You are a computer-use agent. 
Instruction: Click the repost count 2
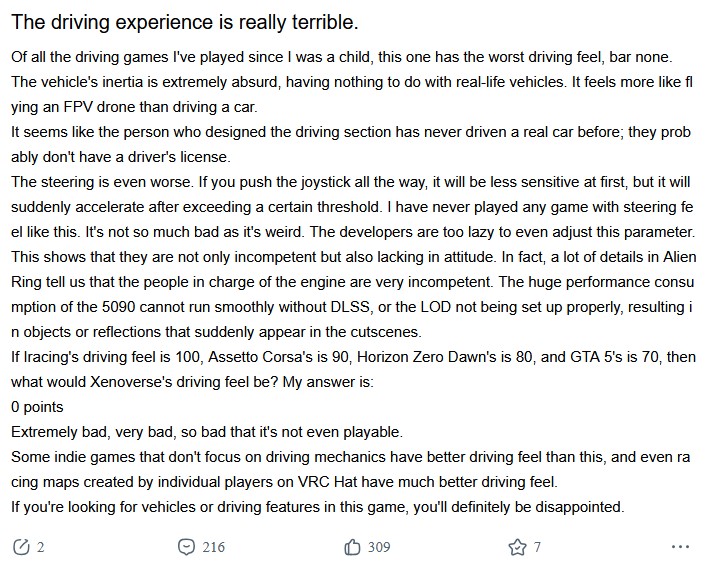(x=40, y=547)
